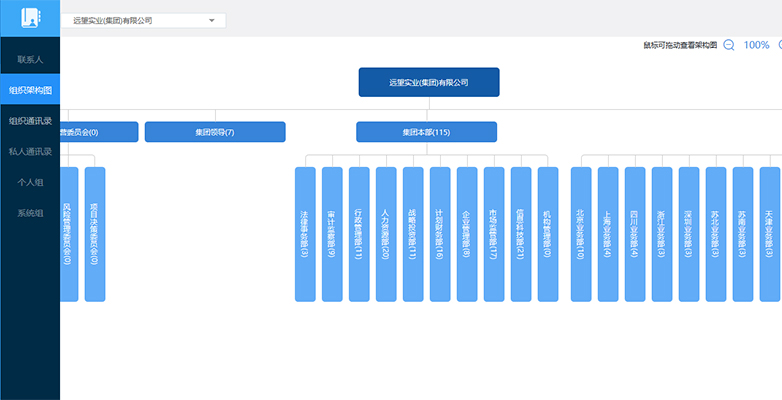Click the 100% zoom level text
This screenshot has height=400, width=782.
click(x=757, y=45)
